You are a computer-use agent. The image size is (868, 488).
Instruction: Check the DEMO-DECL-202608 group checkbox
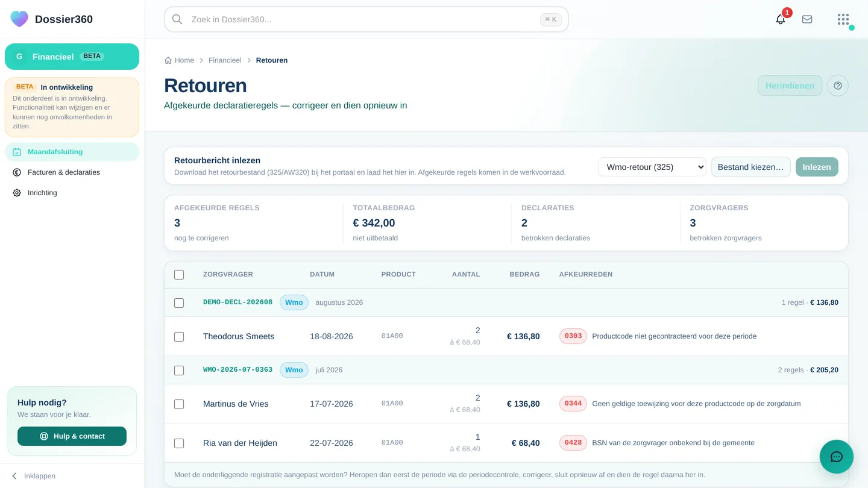(x=179, y=303)
